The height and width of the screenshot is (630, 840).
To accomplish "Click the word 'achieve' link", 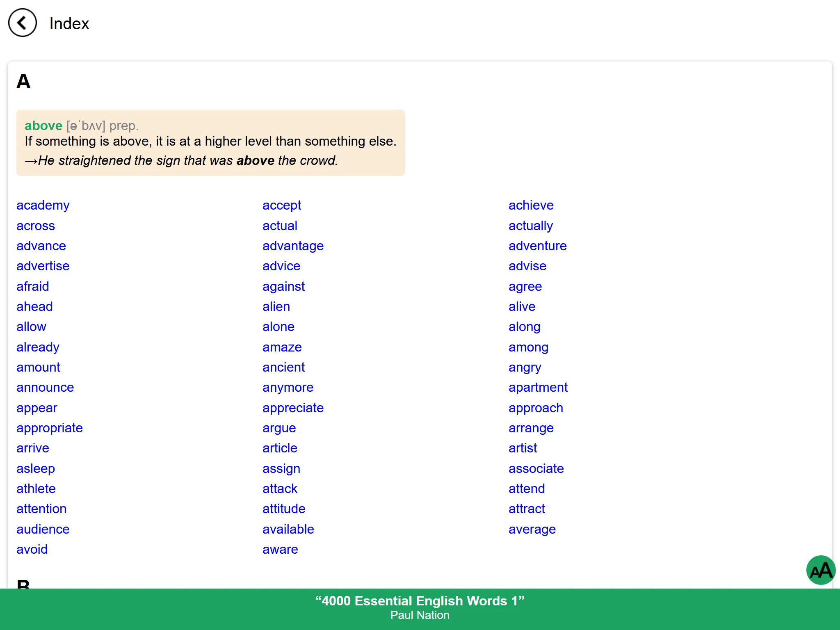I will point(530,205).
